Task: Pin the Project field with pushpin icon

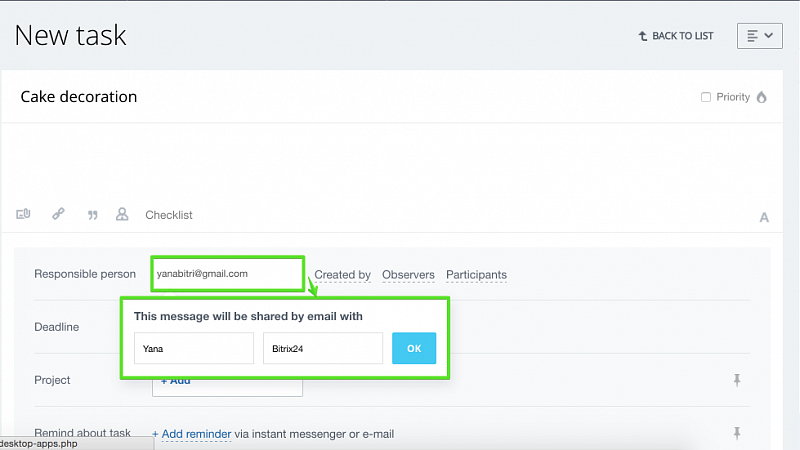Action: click(737, 380)
